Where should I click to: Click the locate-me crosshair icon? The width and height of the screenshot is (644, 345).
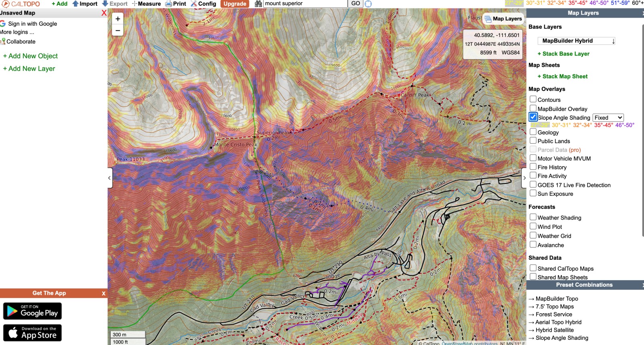click(x=368, y=4)
